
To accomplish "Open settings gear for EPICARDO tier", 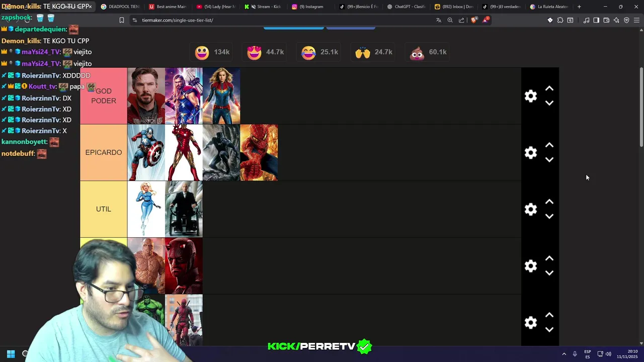I will pos(531,152).
